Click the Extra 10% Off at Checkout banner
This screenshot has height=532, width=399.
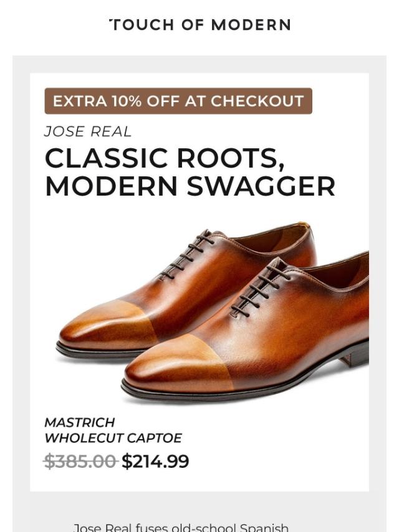click(178, 101)
